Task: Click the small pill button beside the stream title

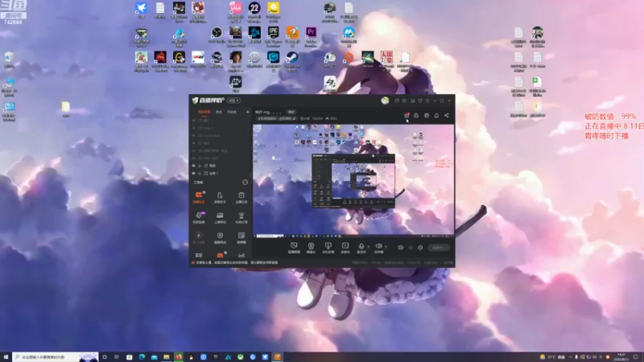Action: coord(291,112)
